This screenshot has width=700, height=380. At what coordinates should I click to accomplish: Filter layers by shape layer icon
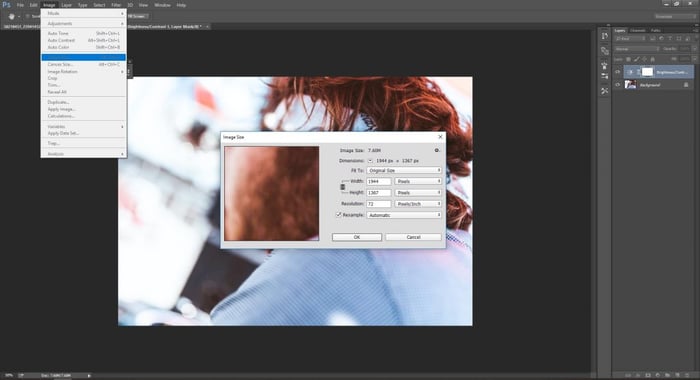(x=679, y=38)
